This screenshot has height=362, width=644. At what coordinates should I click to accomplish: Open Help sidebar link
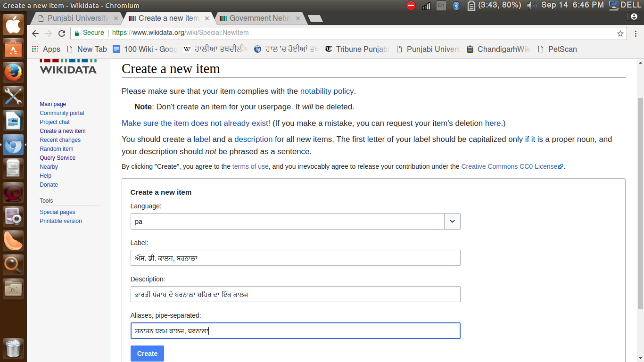click(x=45, y=176)
